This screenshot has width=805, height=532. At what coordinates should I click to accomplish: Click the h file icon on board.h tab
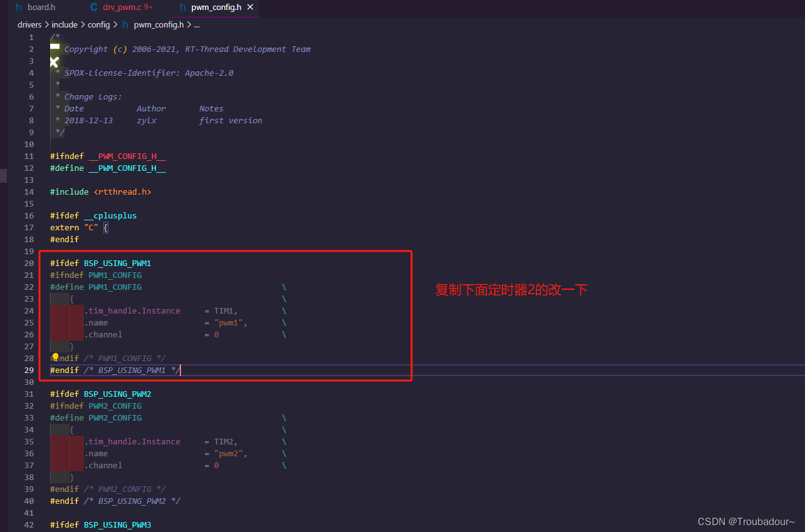click(x=19, y=8)
